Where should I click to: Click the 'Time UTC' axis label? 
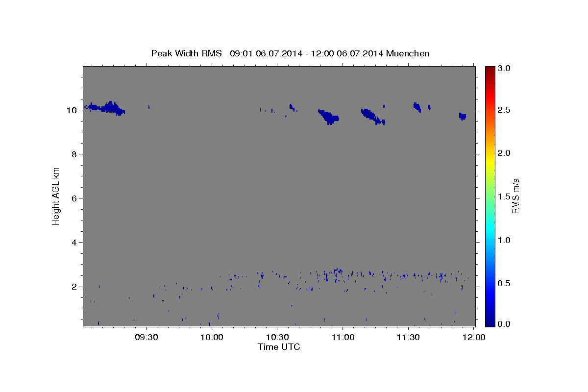pyautogui.click(x=279, y=347)
